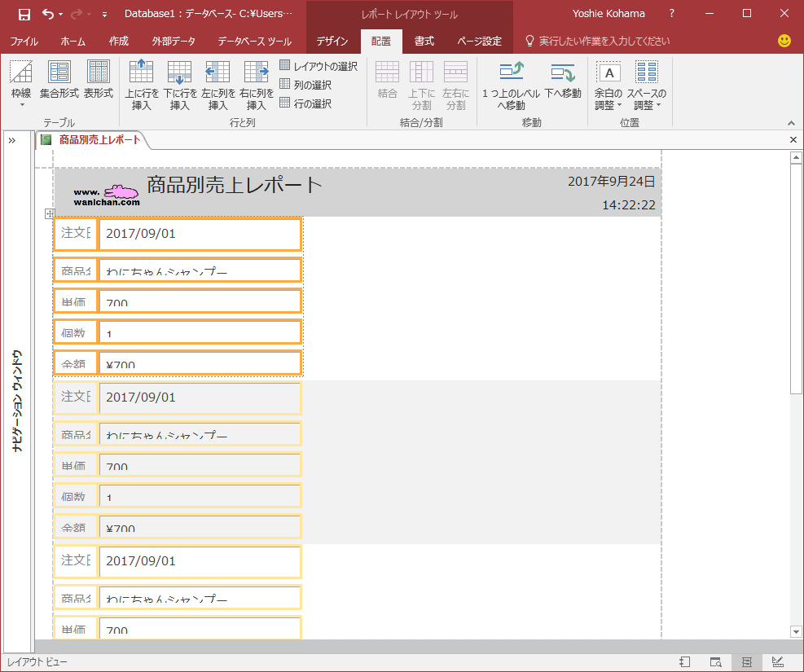Expand the navigation pane with the chevrons
The image size is (804, 672).
(x=12, y=140)
